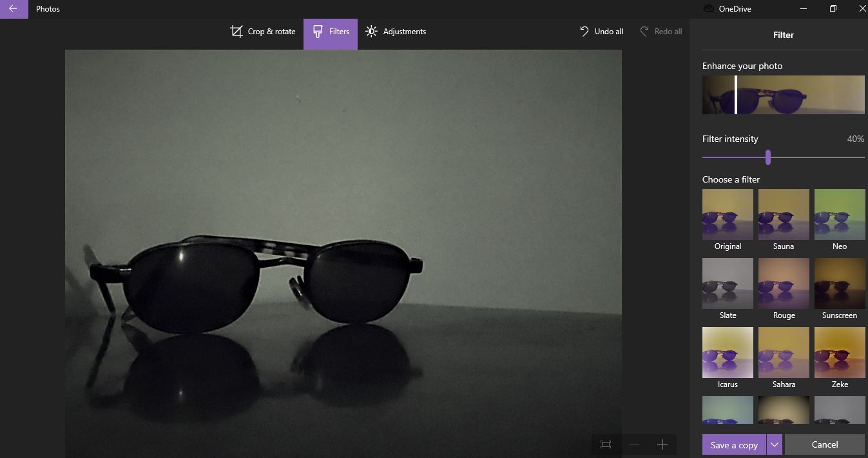Zoom in with the plus icon

point(662,444)
